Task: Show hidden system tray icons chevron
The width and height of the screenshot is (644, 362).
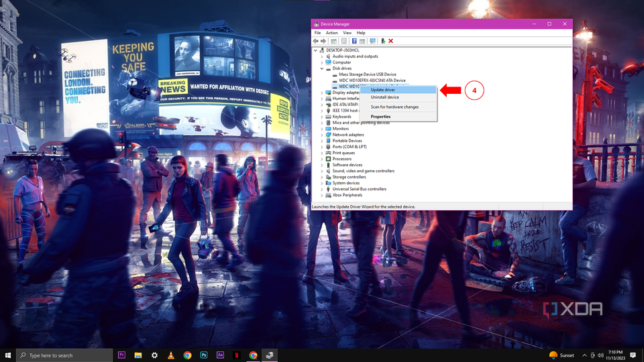Action: tap(584, 355)
